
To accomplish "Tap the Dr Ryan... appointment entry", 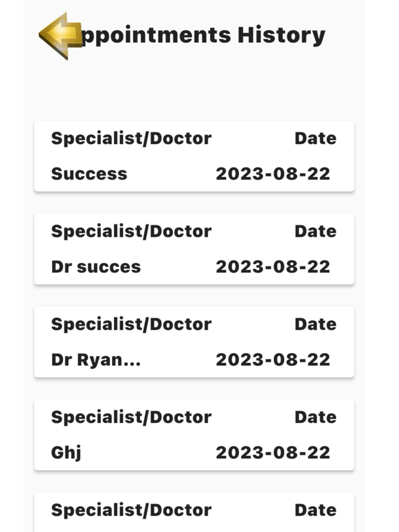I will click(194, 341).
